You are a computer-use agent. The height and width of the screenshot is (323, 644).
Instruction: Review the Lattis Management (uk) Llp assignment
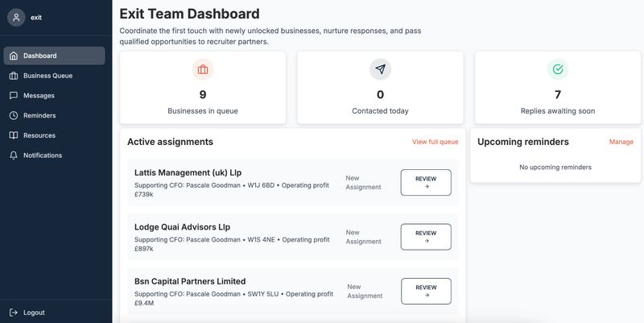[x=426, y=183]
